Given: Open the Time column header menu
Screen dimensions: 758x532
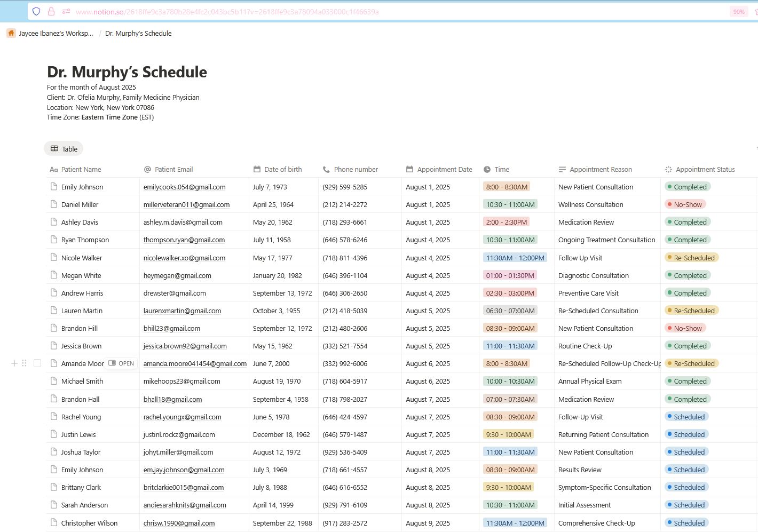Looking at the screenshot, I should tap(517, 169).
